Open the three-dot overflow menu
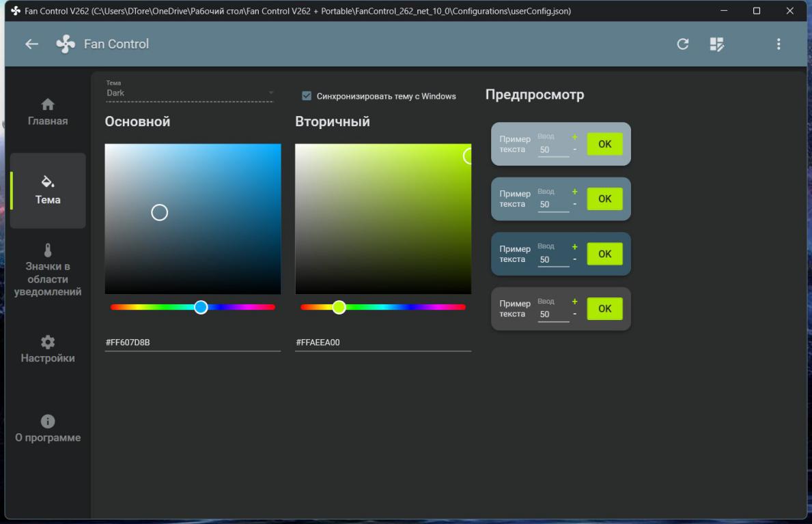This screenshot has height=524, width=812. pos(778,44)
